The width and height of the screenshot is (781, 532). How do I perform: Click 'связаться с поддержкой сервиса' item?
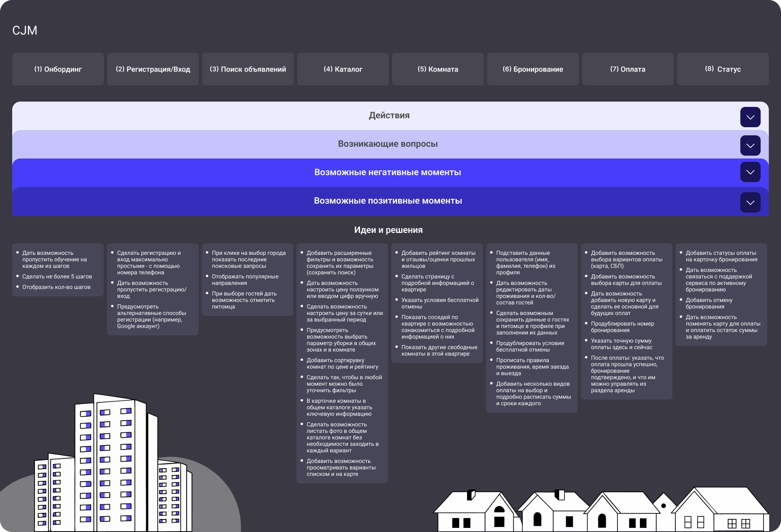point(719,280)
